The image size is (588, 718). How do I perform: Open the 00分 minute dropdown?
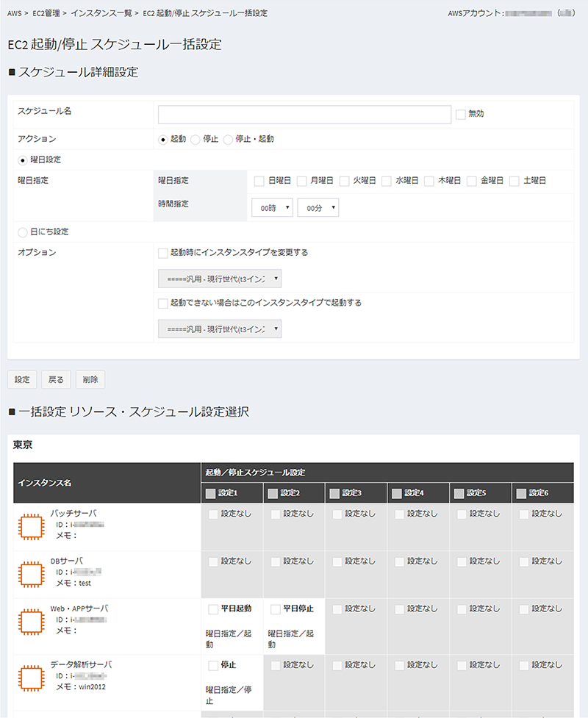[318, 209]
